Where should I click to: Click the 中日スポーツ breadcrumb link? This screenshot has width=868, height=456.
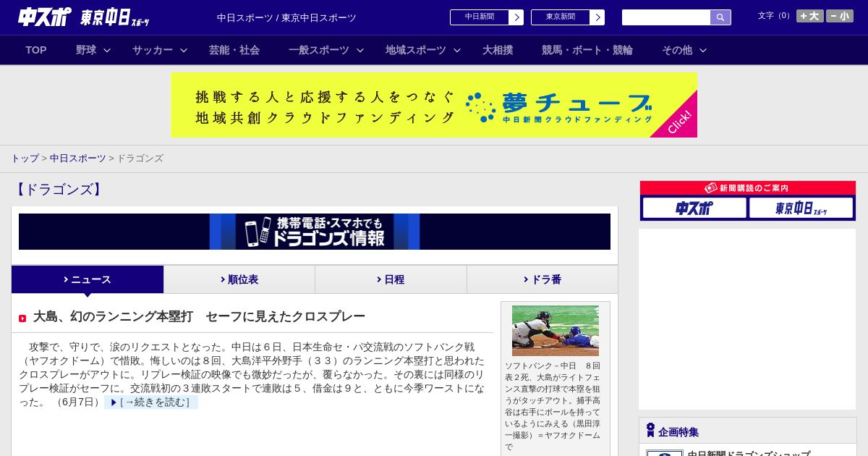(x=78, y=158)
